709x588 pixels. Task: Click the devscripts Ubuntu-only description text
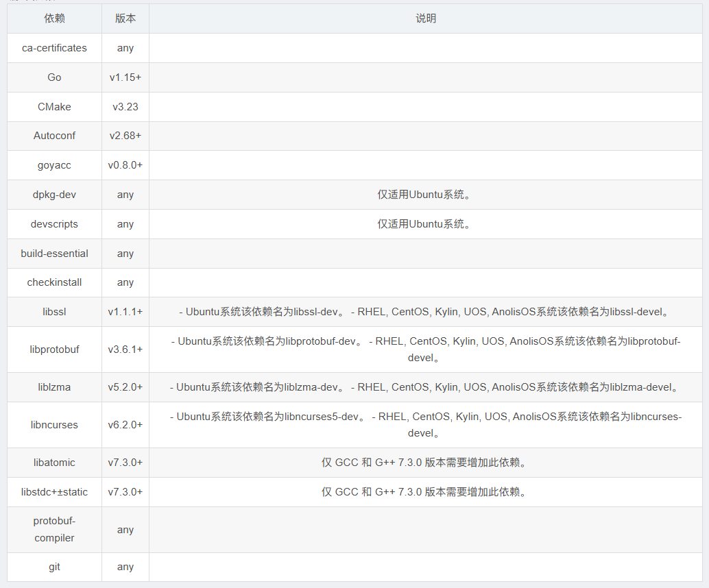click(425, 224)
